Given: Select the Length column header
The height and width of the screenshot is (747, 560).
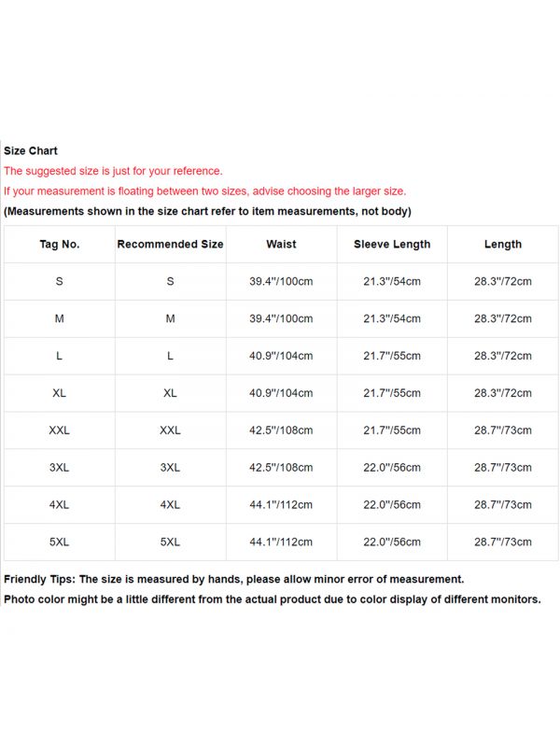Looking at the screenshot, I should point(503,244).
